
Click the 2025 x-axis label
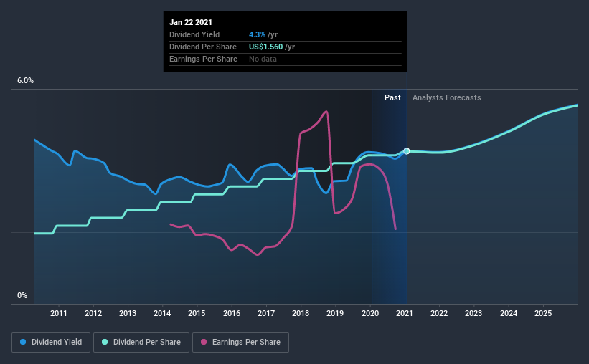[x=543, y=313]
